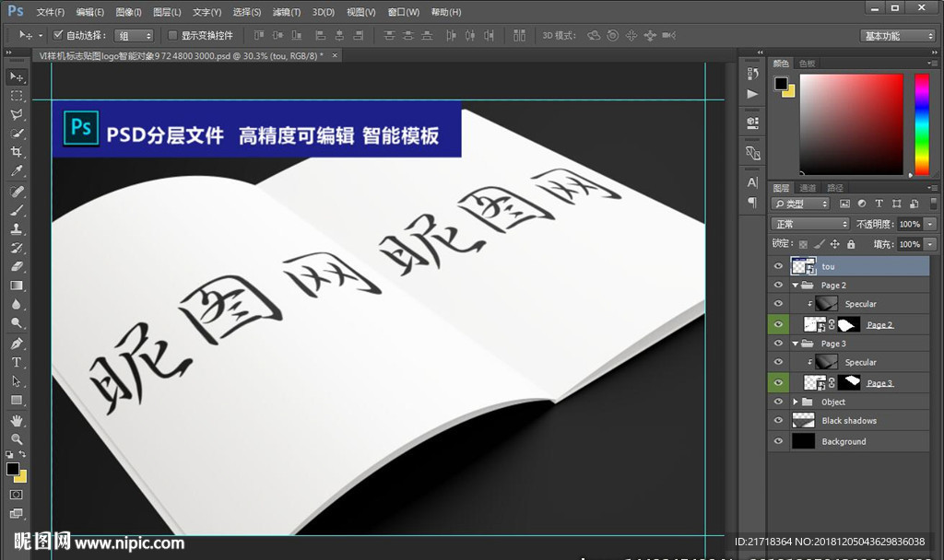The image size is (944, 560).
Task: Click the lock all icon in Layers panel
Action: click(x=850, y=244)
